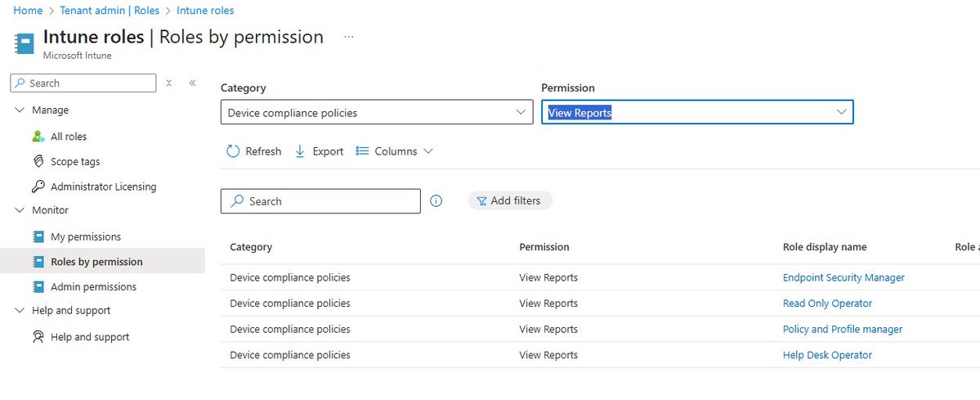Focus the sidebar Search field

click(83, 83)
